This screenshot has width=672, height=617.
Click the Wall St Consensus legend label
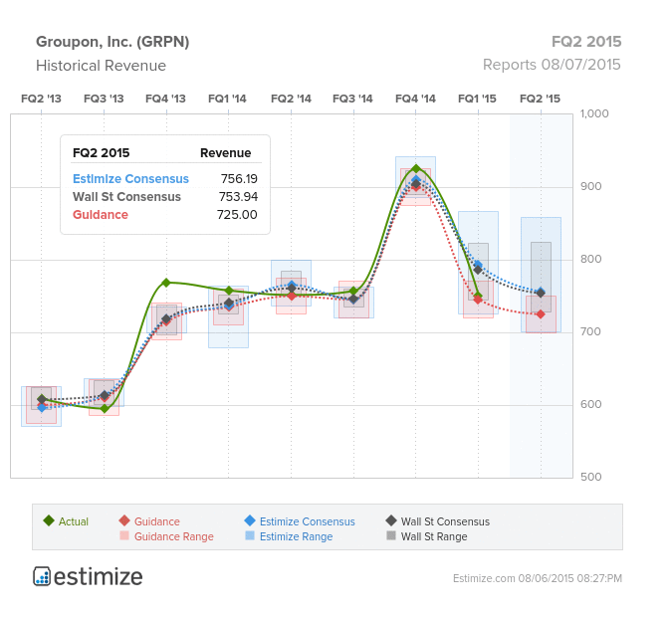(445, 521)
